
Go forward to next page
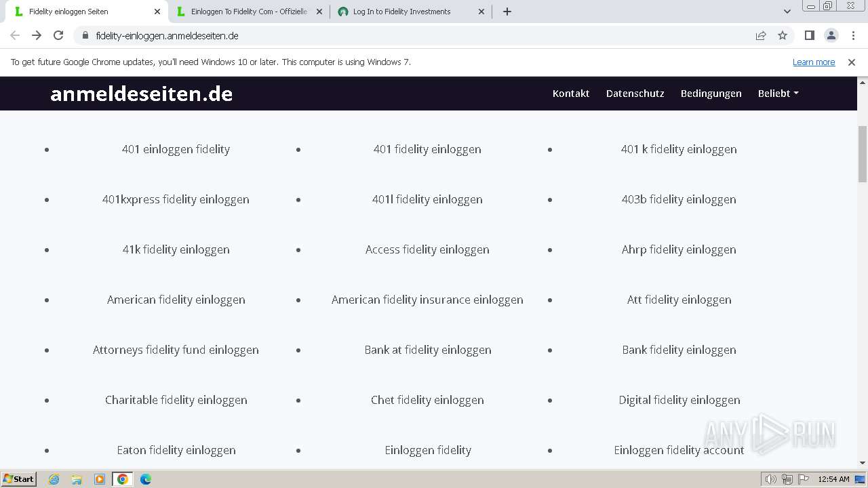tap(37, 35)
